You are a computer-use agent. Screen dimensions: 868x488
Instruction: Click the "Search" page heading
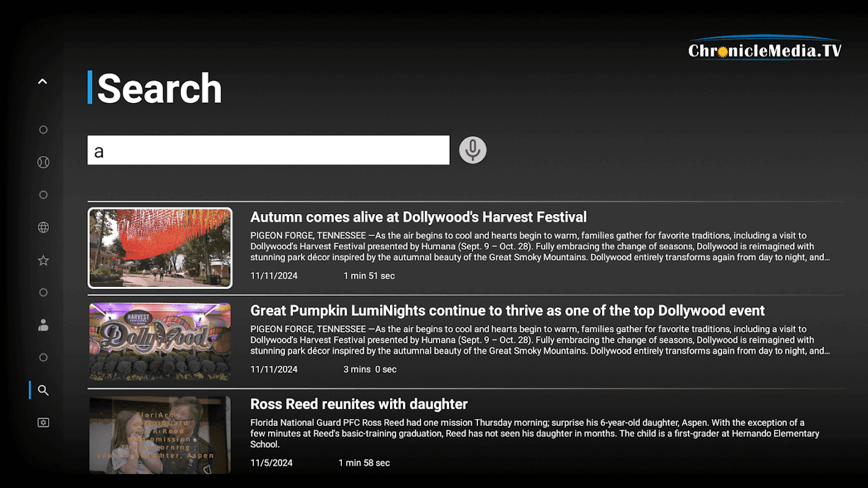coord(159,88)
